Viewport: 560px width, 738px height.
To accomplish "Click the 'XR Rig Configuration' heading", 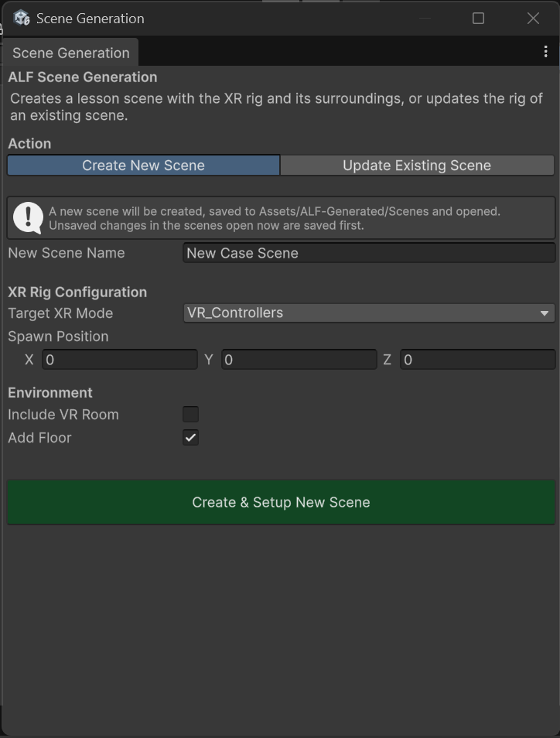I will coord(77,292).
